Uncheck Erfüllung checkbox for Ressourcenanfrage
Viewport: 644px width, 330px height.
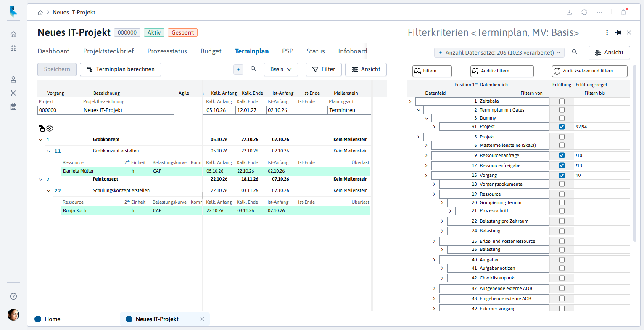pos(562,155)
